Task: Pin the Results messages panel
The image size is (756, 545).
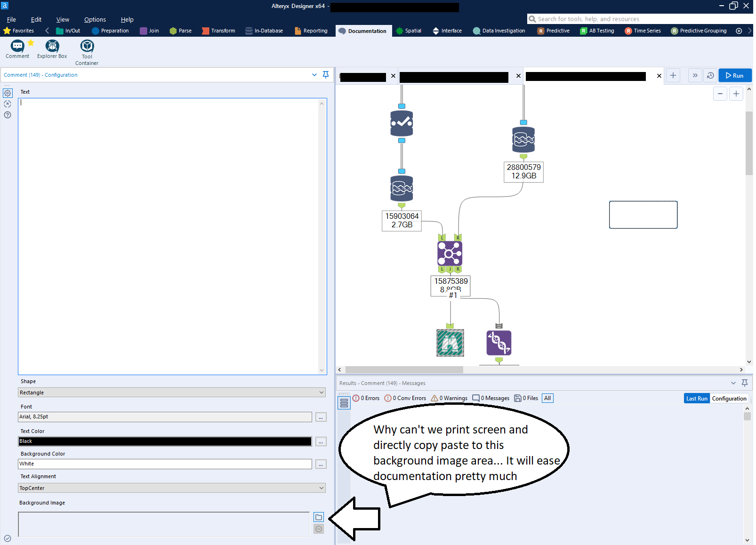Action: coord(744,383)
